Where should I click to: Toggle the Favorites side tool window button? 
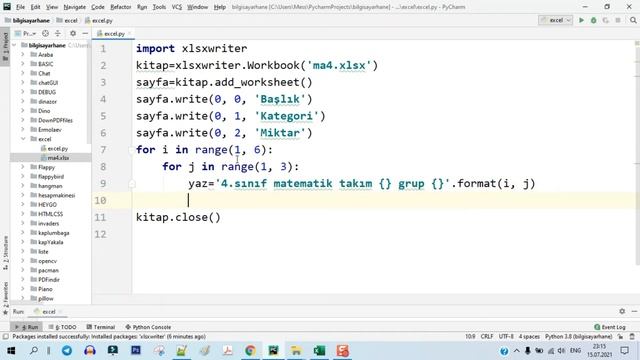tap(5, 298)
